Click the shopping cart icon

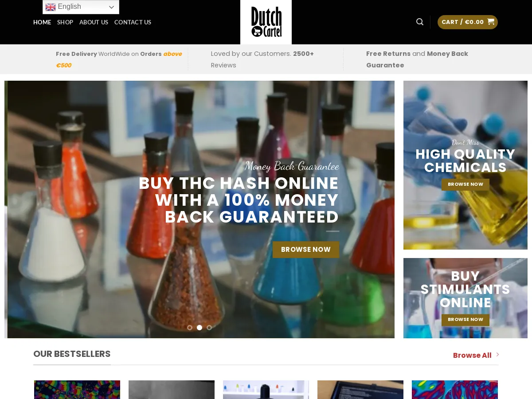point(491,22)
